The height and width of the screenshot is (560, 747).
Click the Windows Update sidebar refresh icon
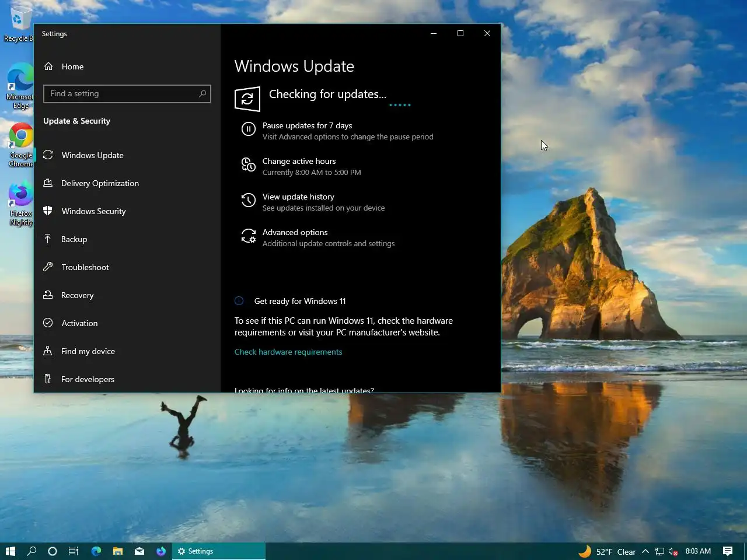pos(48,155)
